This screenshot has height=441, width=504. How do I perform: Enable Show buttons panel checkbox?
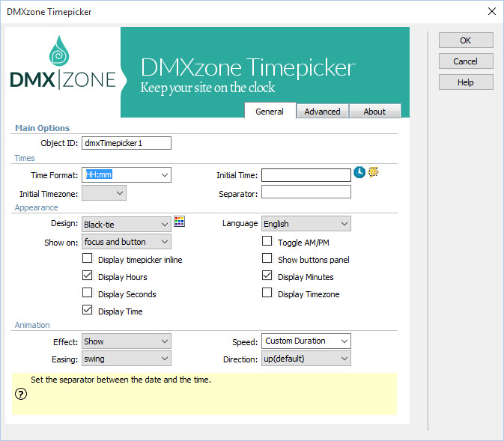(x=267, y=258)
